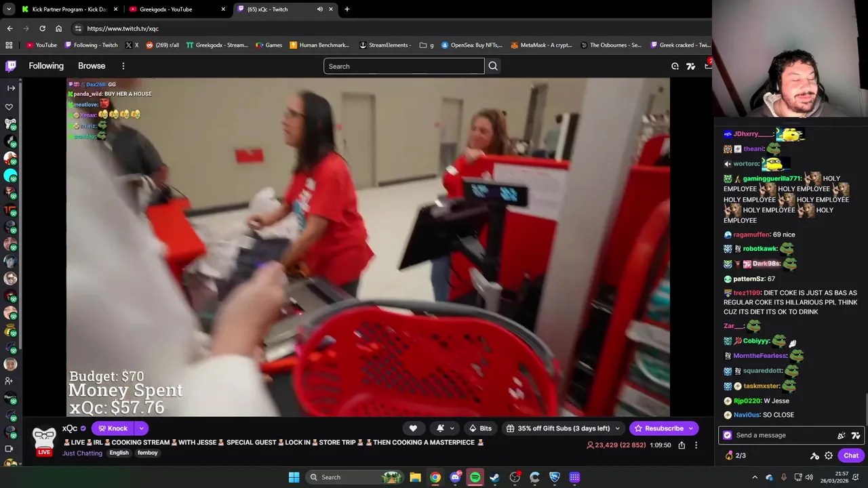Open a new browser tab
The height and width of the screenshot is (488, 868).
tap(347, 9)
